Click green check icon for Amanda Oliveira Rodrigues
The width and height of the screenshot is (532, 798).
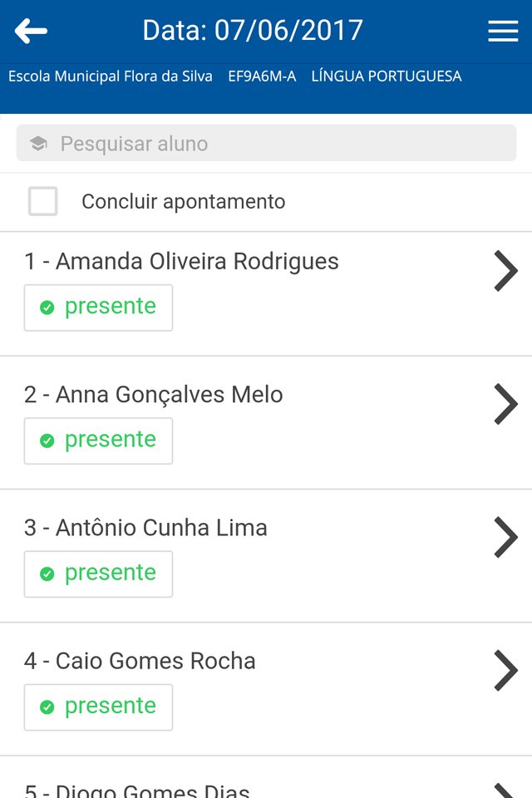47,308
